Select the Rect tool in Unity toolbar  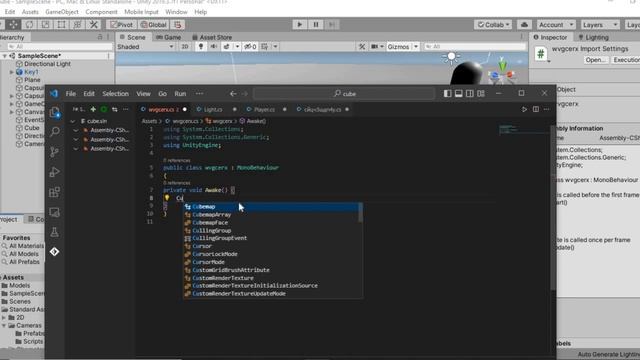(61, 24)
